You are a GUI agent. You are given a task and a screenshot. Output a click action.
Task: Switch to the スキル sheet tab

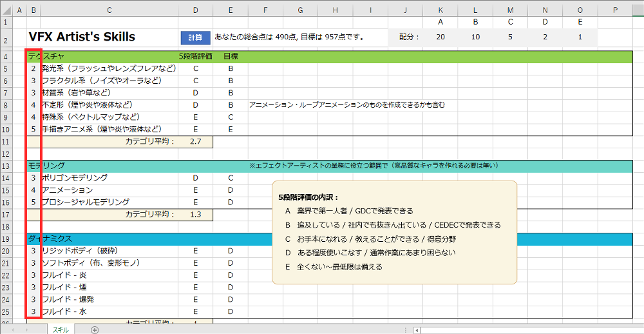click(x=61, y=330)
